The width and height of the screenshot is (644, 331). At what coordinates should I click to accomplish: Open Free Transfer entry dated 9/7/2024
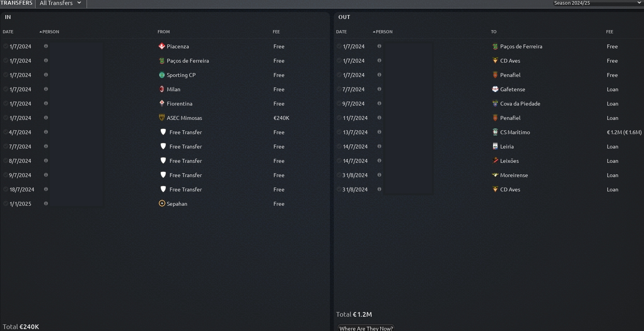[x=185, y=175]
